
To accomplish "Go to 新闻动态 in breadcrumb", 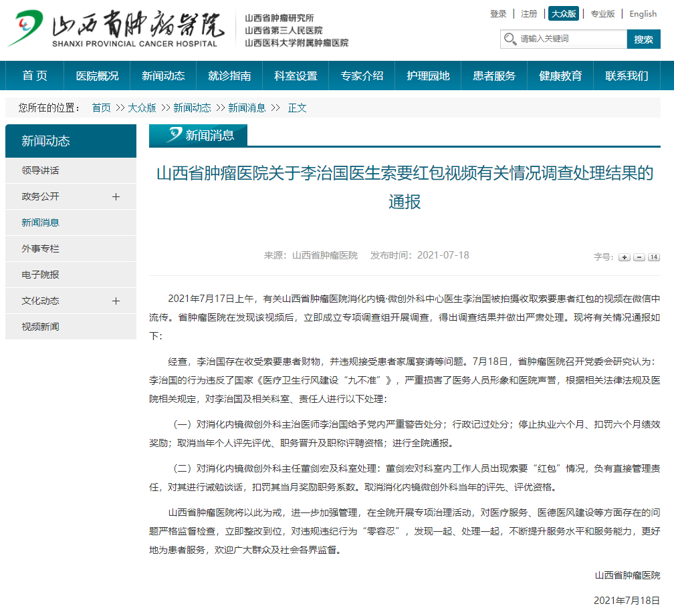I will tap(192, 108).
